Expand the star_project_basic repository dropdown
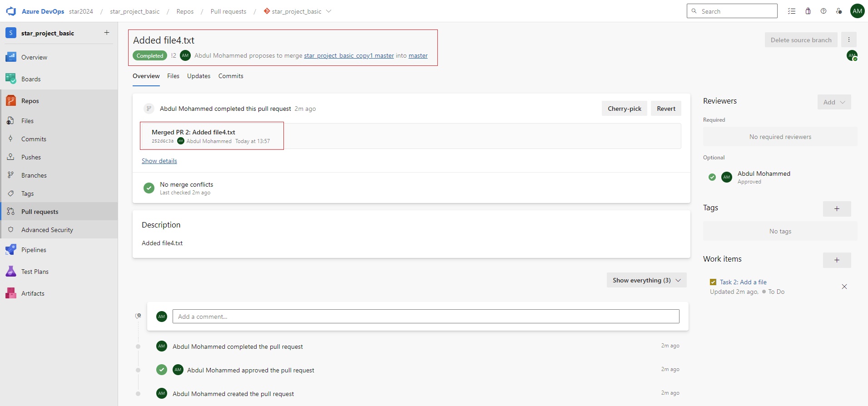 click(329, 11)
